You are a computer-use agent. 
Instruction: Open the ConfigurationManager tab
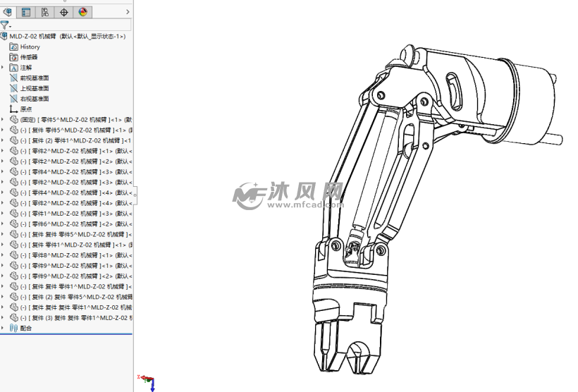(x=45, y=12)
